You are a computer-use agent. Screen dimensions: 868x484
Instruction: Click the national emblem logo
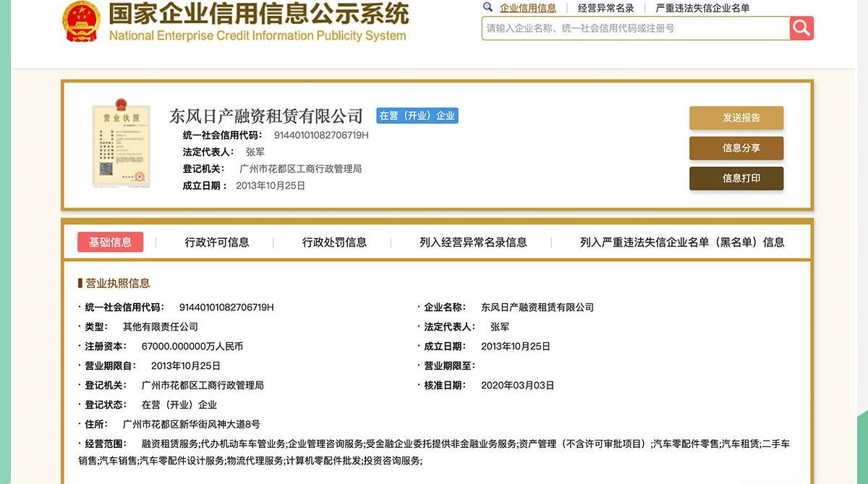coord(81,21)
